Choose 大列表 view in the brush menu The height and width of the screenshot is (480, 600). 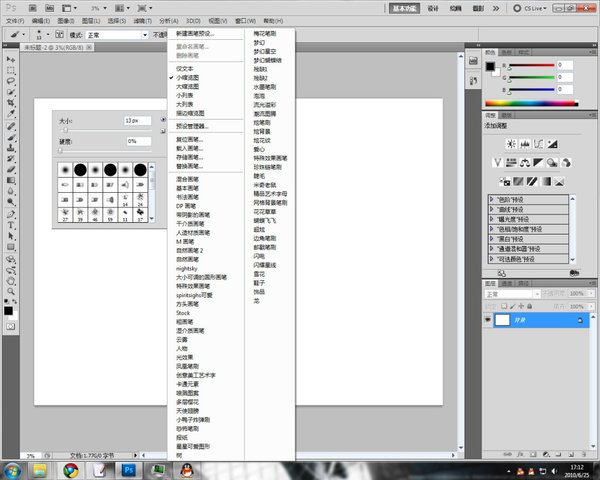tap(187, 103)
